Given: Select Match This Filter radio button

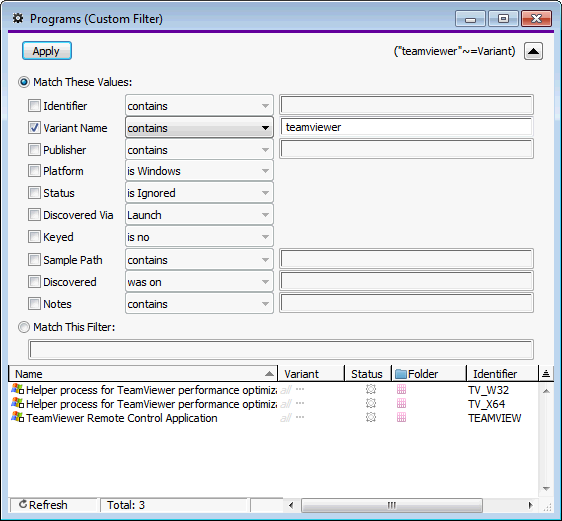Looking at the screenshot, I should pyautogui.click(x=24, y=327).
